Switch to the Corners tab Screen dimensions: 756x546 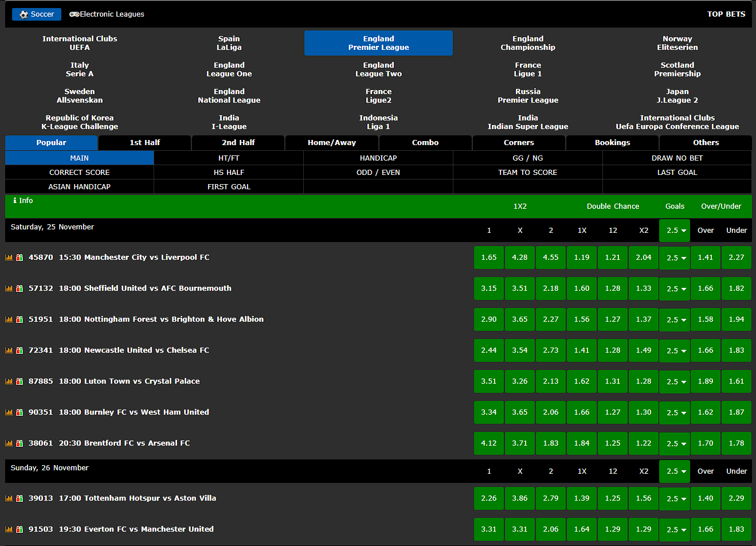519,143
